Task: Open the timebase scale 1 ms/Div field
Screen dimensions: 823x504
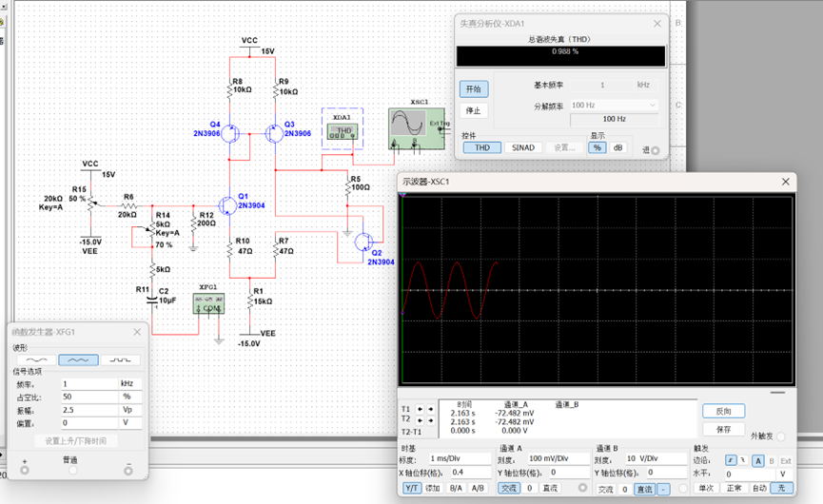Action: click(460, 458)
